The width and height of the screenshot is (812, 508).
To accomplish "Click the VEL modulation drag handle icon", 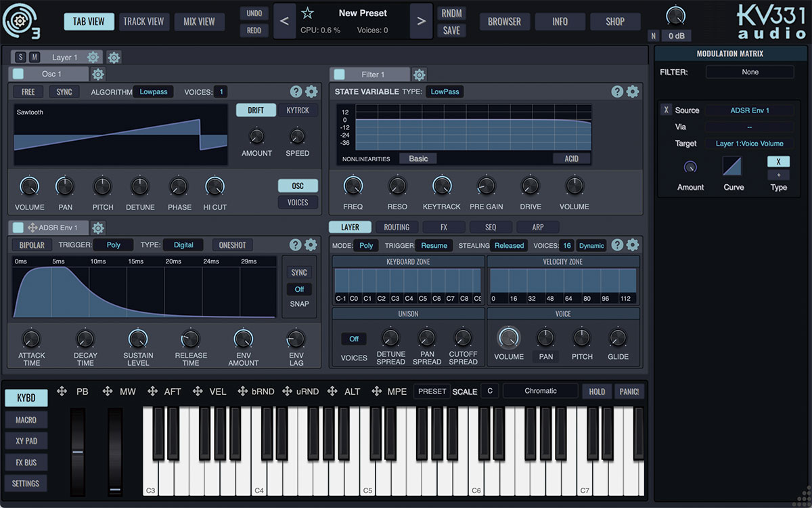I will 198,391.
